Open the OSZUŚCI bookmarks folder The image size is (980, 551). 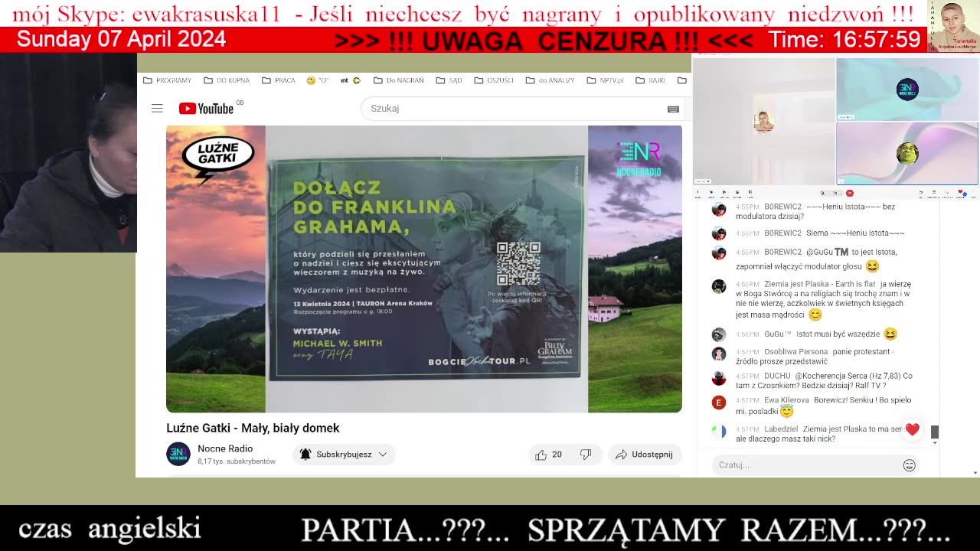click(x=494, y=80)
